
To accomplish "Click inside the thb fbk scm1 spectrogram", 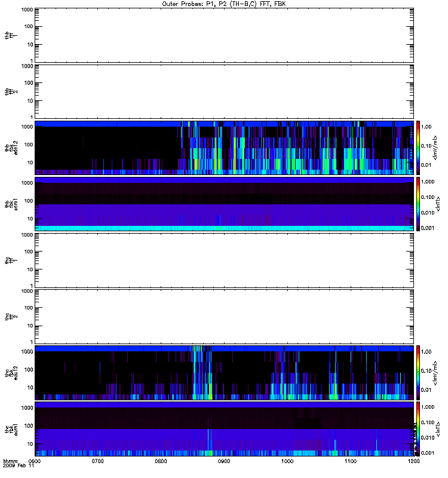I will coord(224,204).
